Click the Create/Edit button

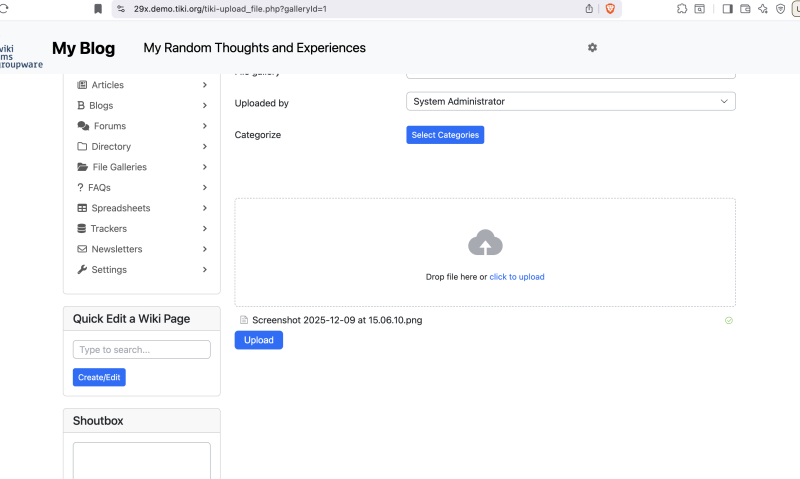click(x=99, y=377)
